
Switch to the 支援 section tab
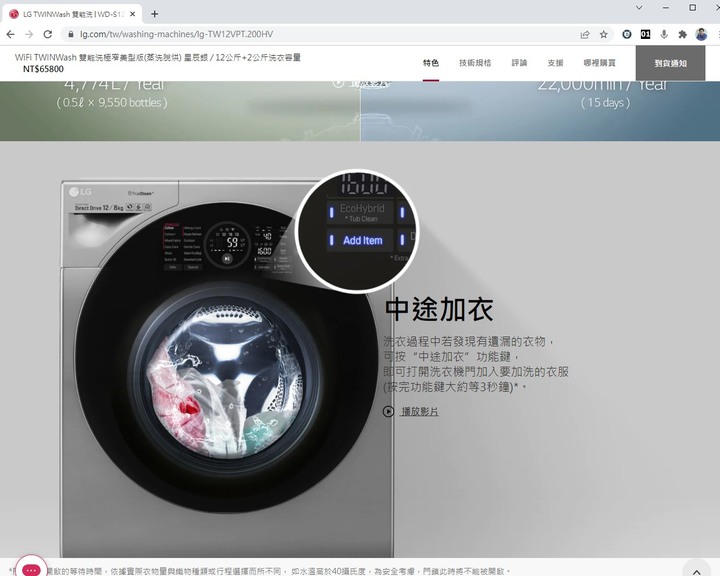[x=555, y=63]
